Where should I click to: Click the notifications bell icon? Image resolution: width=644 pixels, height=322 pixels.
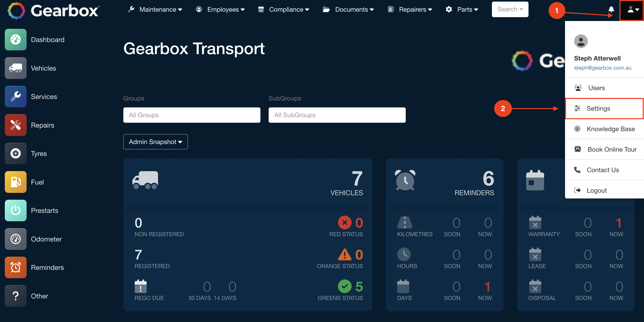pos(611,10)
